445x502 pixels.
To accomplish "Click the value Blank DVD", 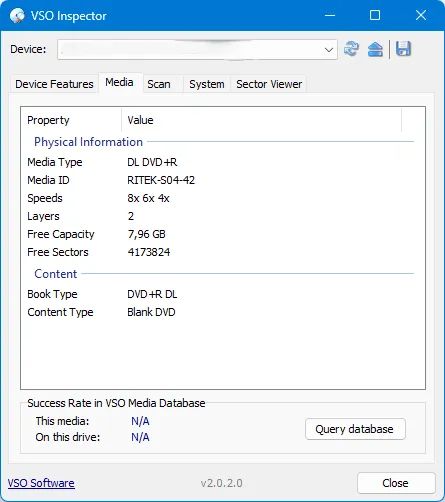I will point(151,312).
